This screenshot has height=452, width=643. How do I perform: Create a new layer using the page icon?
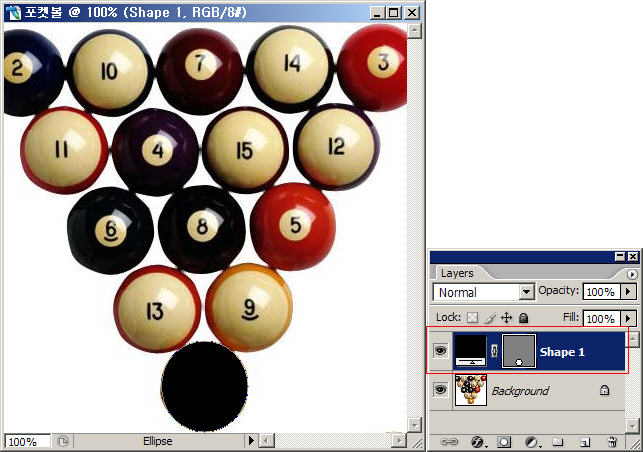pyautogui.click(x=584, y=442)
